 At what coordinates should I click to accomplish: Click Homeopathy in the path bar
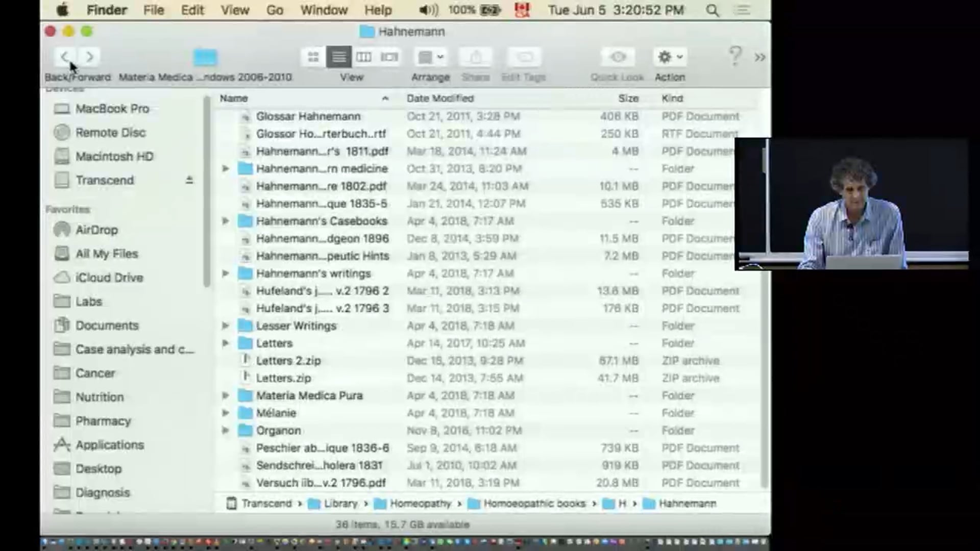pos(420,504)
